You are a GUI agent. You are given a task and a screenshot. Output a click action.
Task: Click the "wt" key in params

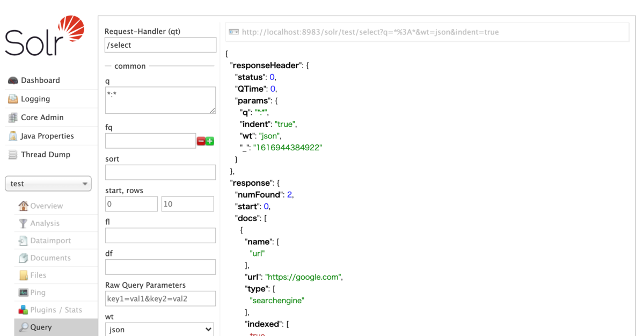click(247, 136)
